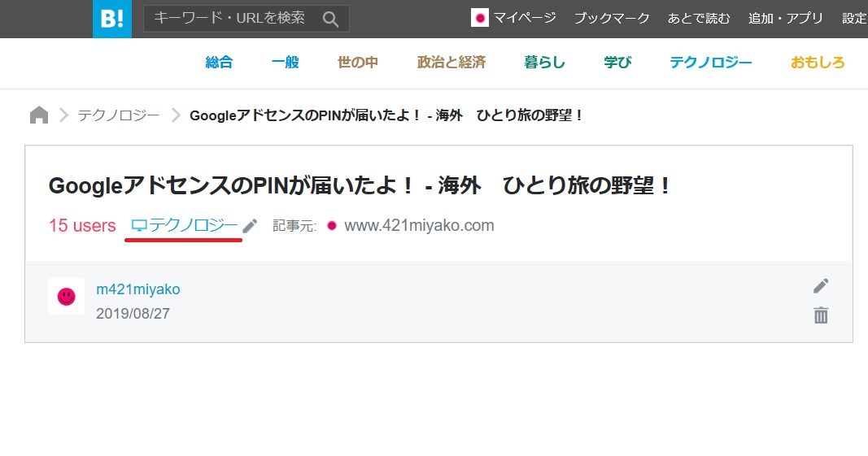The width and height of the screenshot is (868, 456).
Task: Open 設定 in the header
Action: [855, 18]
